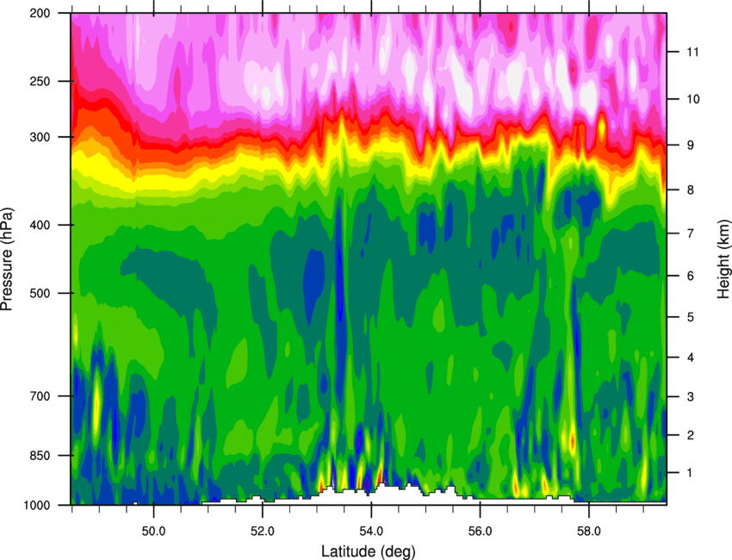Click the 700 pressure axis label
The height and width of the screenshot is (560, 732).
40,396
